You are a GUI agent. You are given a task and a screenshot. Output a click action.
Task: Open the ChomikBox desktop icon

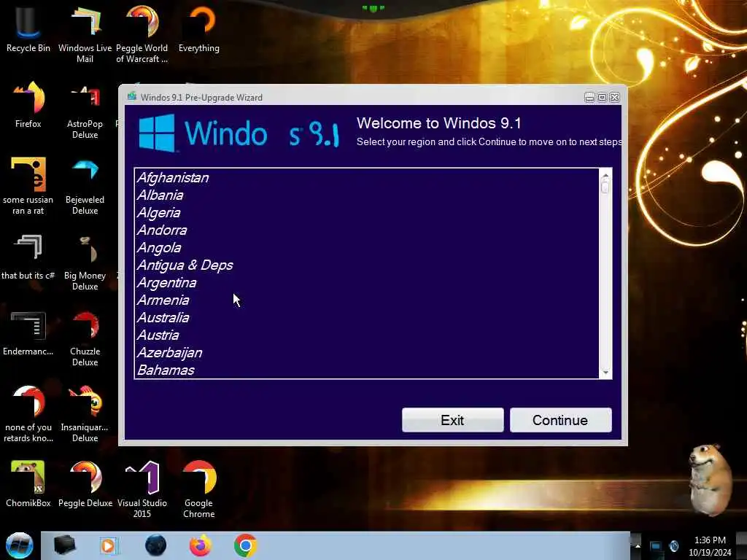click(28, 483)
